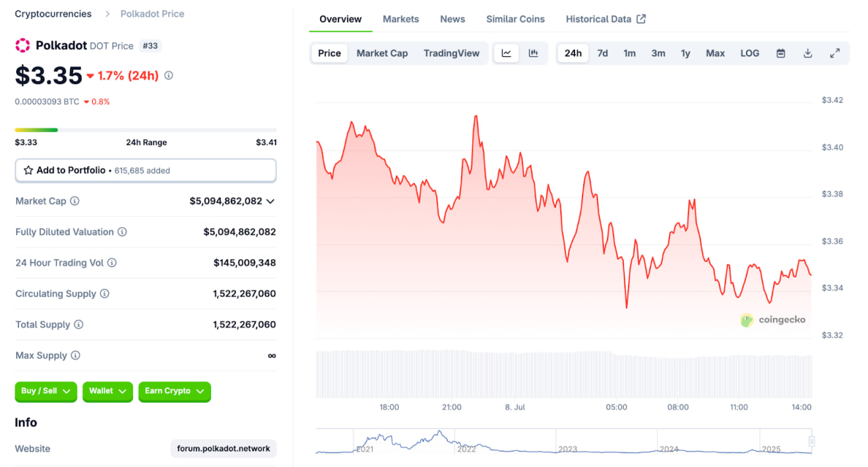Open the Buy / Sell dropdown
Screen dimensions: 868x467
[x=45, y=391]
